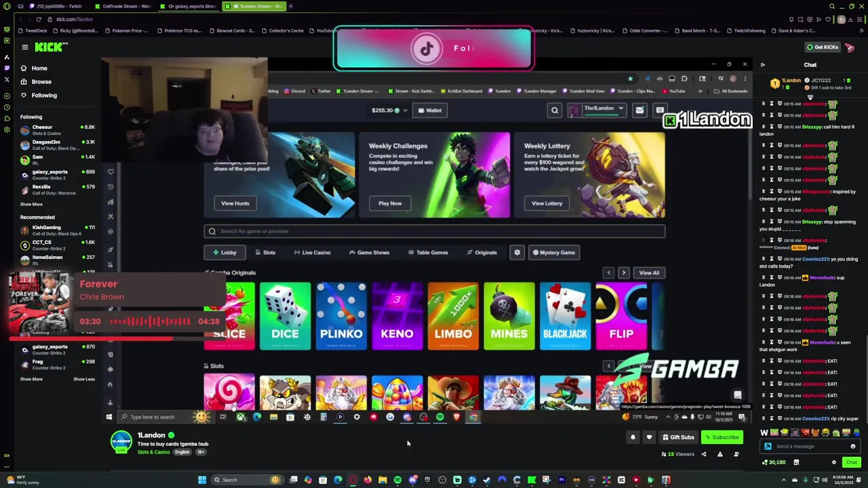Click View Lottery button

[547, 203]
